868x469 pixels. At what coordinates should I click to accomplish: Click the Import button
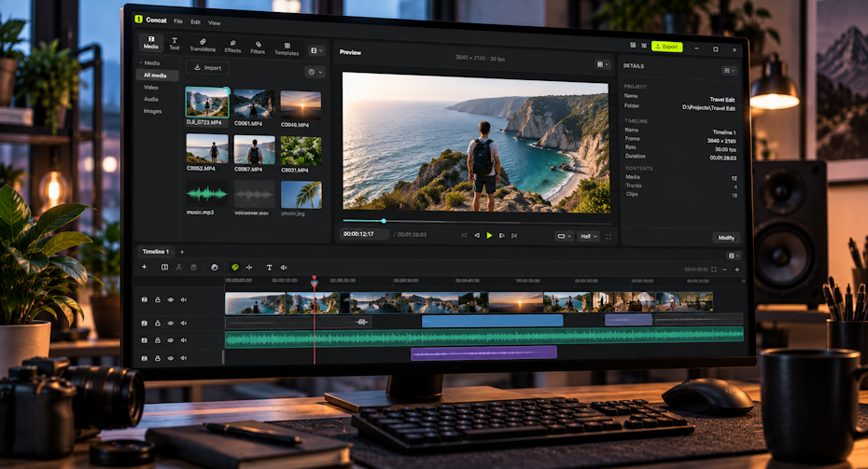tap(207, 67)
